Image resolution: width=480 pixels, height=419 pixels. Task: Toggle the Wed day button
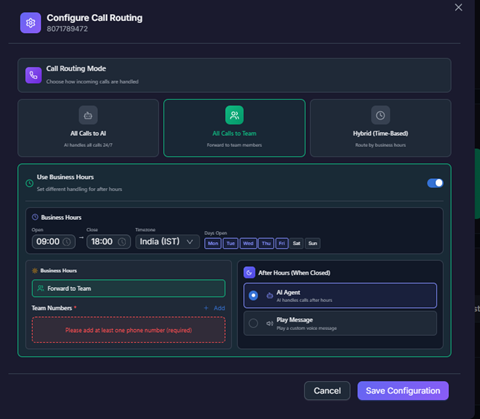[x=248, y=243]
